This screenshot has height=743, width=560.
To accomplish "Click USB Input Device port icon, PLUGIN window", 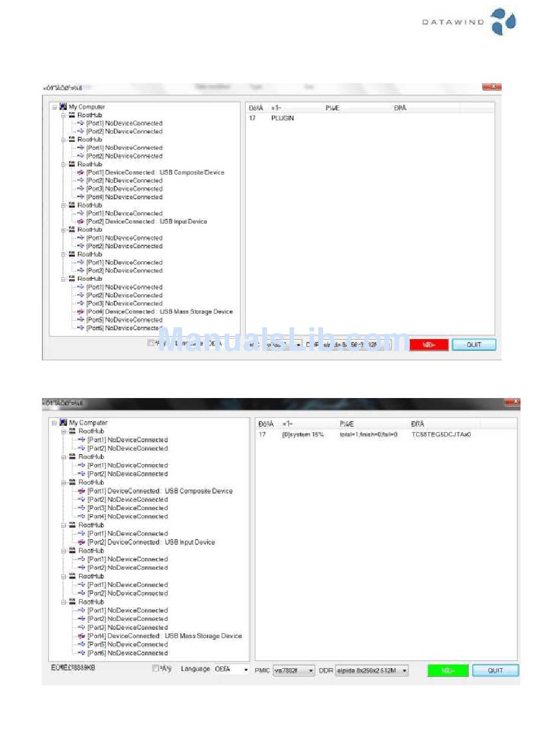I will coord(81,222).
